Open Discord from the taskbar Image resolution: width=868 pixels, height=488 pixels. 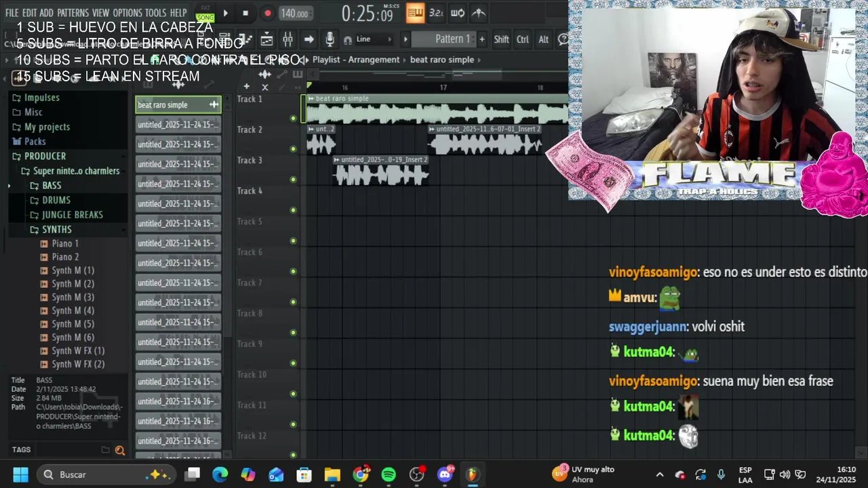(445, 474)
